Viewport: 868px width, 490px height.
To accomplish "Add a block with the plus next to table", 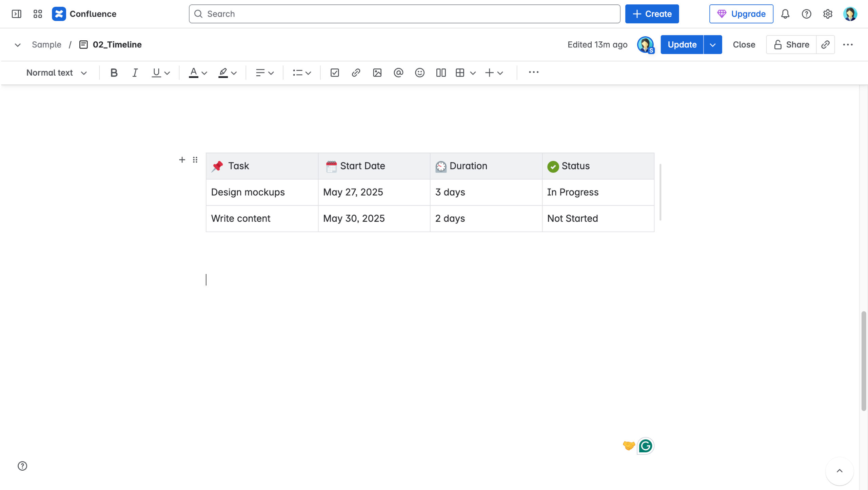I will click(x=182, y=160).
